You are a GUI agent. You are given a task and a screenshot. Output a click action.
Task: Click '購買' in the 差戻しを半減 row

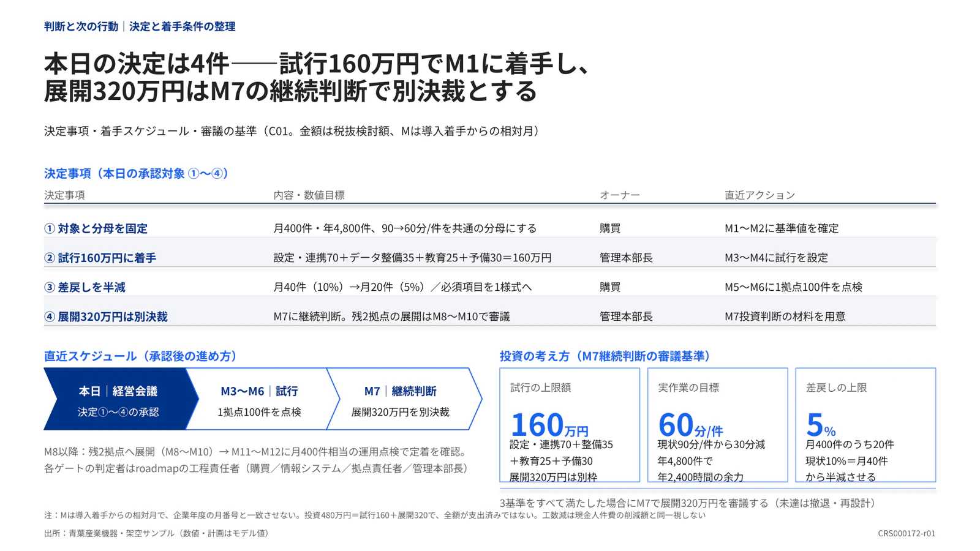610,287
